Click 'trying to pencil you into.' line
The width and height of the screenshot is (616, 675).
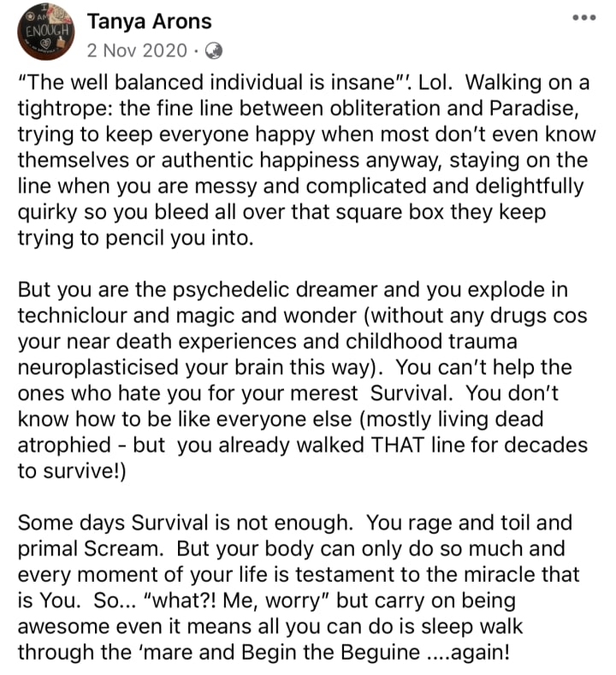[135, 238]
